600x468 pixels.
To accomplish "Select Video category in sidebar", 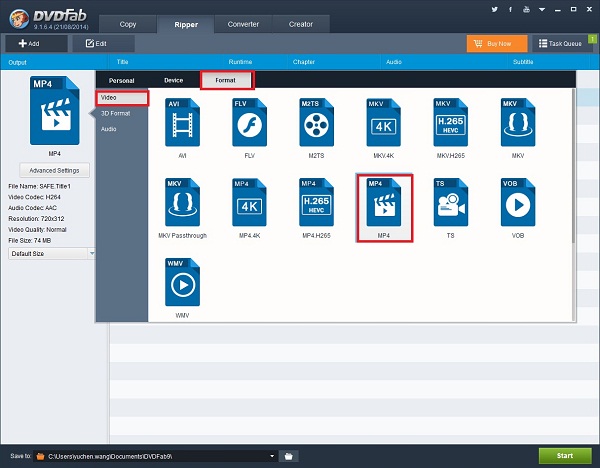I will [122, 98].
